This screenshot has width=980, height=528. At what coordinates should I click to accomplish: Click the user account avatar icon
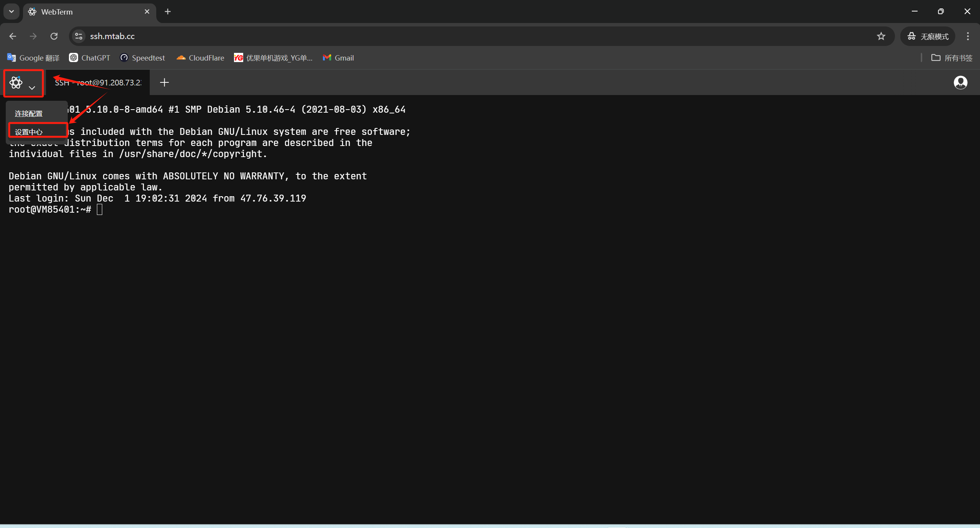coord(960,82)
